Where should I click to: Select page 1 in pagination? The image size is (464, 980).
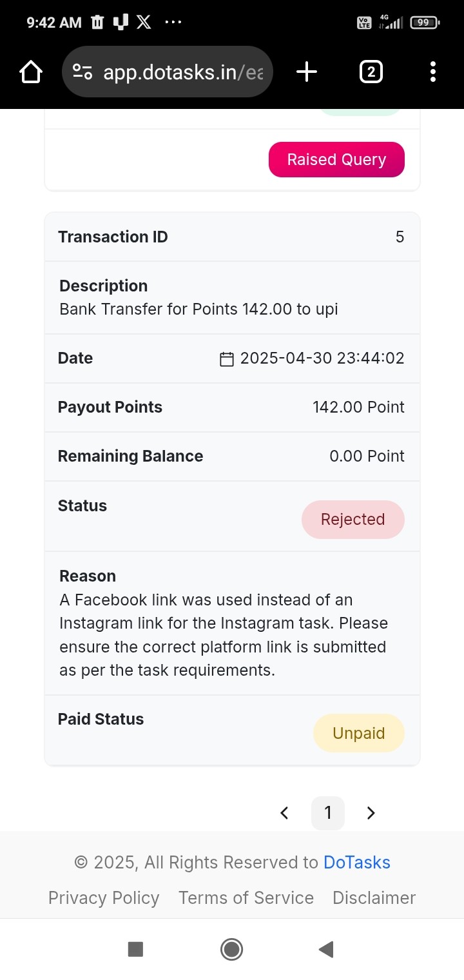coord(328,813)
